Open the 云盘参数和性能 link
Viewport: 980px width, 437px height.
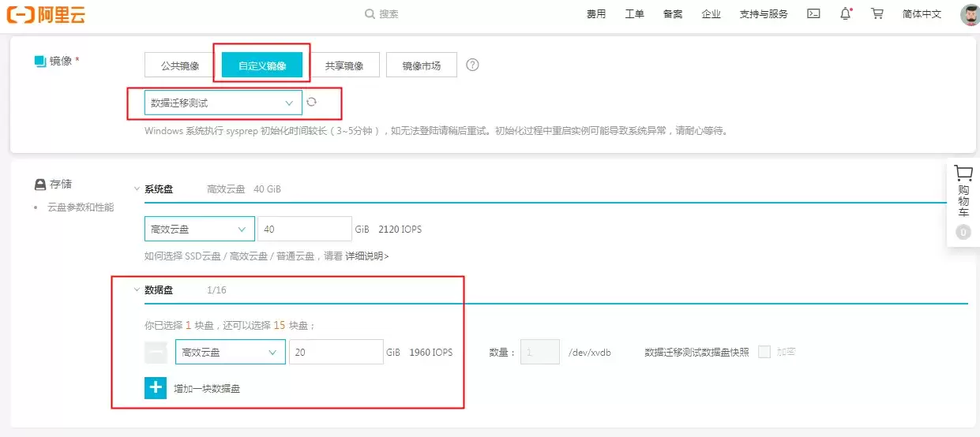pyautogui.click(x=81, y=207)
